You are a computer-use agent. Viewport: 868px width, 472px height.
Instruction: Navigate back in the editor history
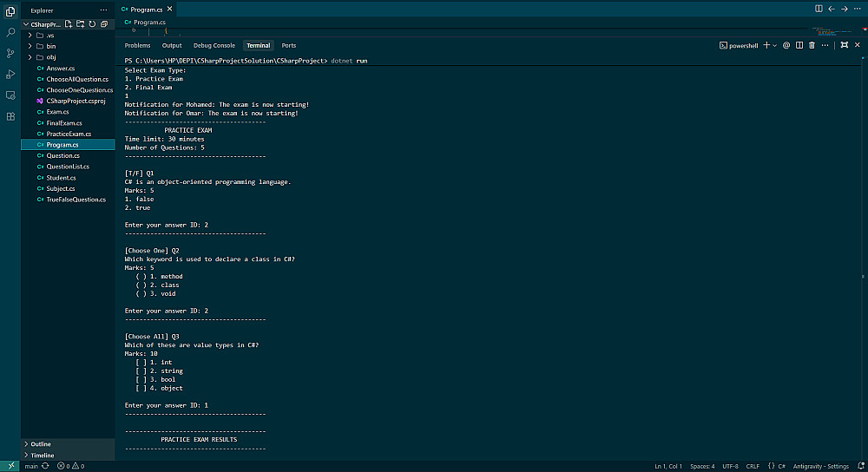coord(831,9)
